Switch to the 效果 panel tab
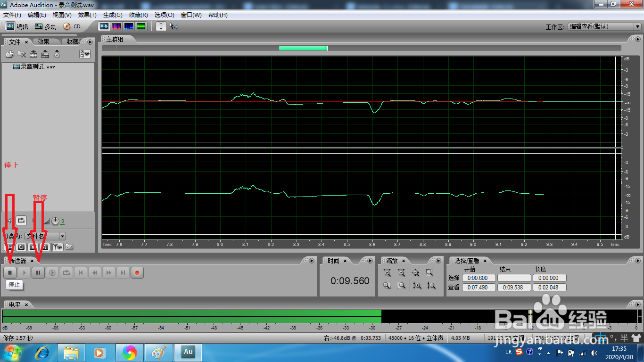Image resolution: width=644 pixels, height=362 pixels. [44, 42]
